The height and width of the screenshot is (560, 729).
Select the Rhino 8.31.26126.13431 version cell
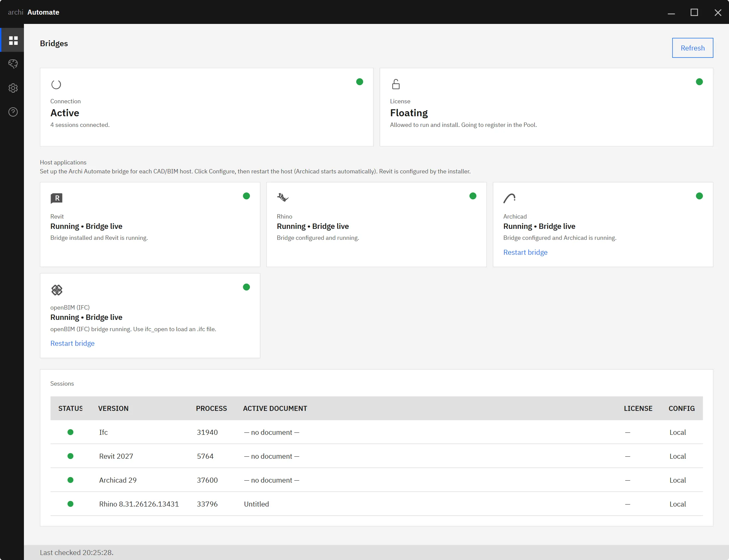coord(139,504)
